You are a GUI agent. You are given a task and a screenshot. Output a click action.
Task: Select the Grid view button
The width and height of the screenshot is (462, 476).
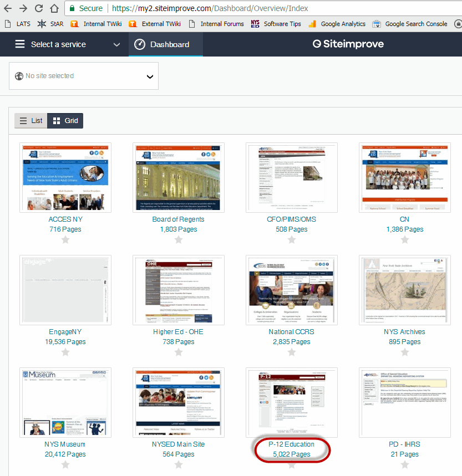point(65,120)
